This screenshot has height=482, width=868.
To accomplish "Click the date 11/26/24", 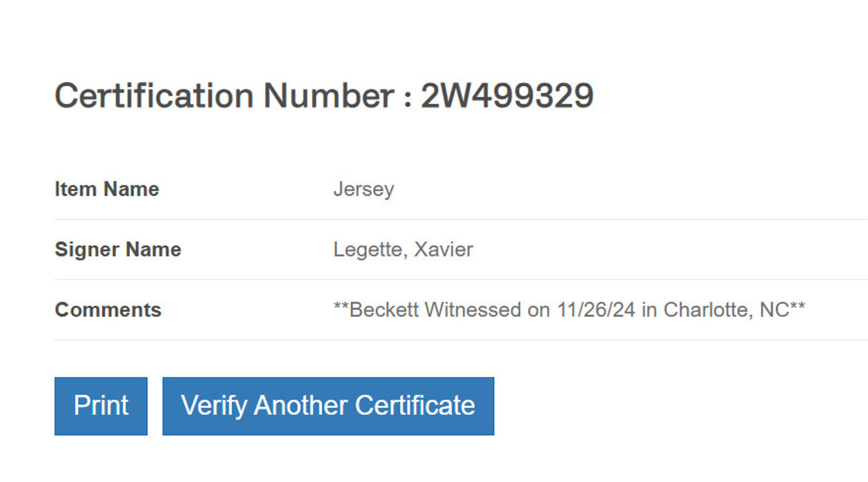I will 596,310.
